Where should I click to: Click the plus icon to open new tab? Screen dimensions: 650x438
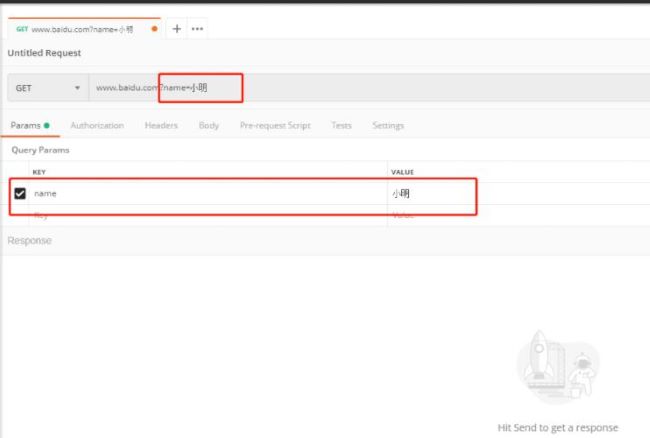tap(177, 29)
